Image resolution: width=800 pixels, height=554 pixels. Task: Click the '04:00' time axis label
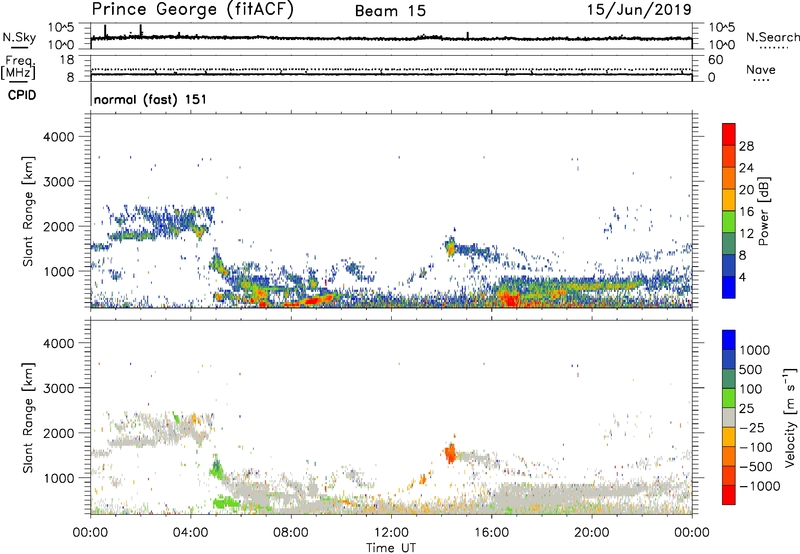tap(191, 533)
